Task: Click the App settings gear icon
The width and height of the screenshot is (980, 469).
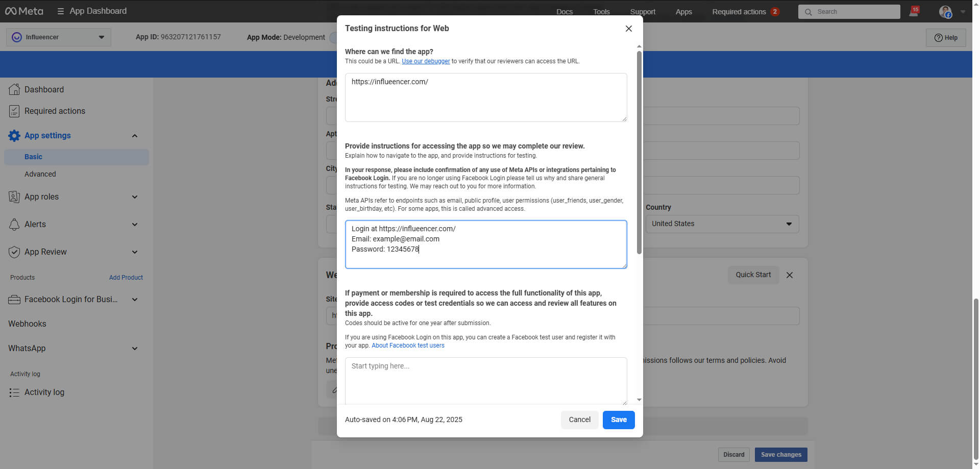Action: 14,135
